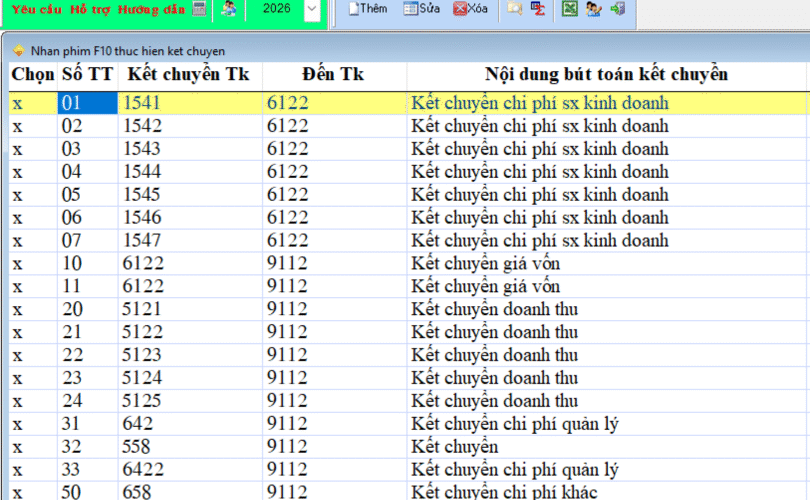Click the year field showing 2026
This screenshot has height=500, width=810.
(x=276, y=9)
